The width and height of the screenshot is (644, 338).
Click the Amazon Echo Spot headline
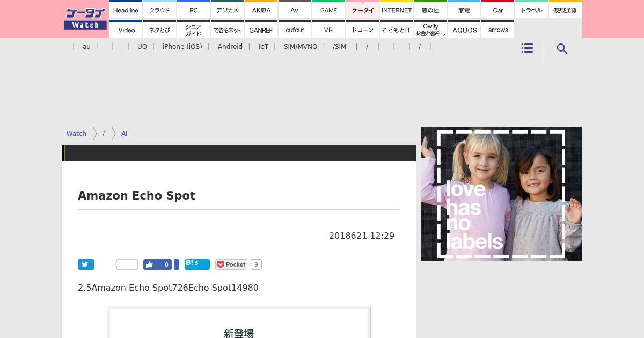coord(136,196)
